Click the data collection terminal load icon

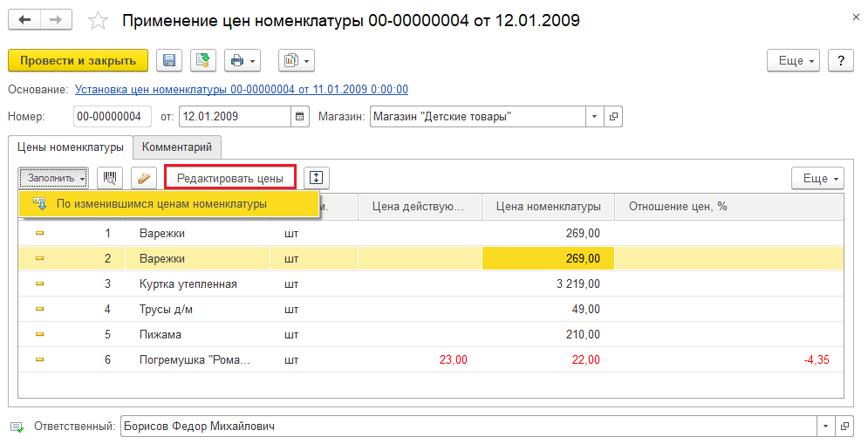pos(145,178)
